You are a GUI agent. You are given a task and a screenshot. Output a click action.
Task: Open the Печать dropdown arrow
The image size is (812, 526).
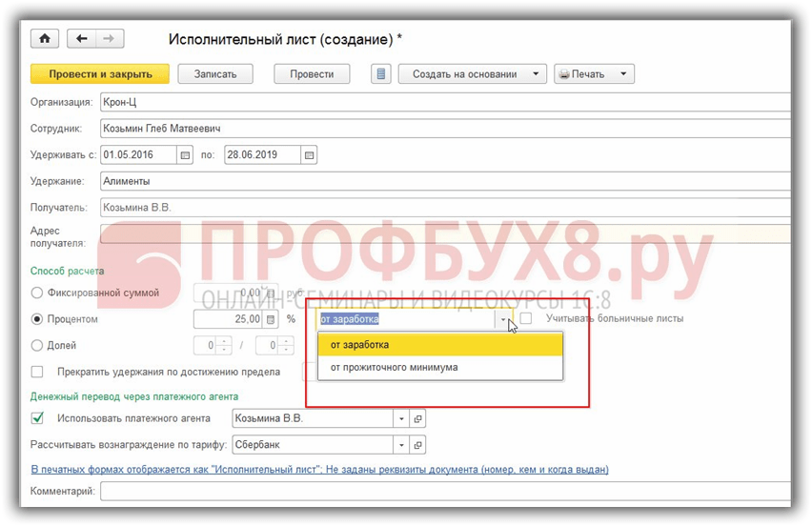point(623,73)
